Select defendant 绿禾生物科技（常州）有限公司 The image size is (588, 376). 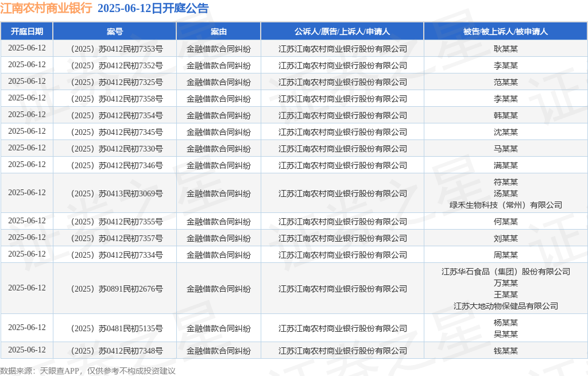(505, 205)
